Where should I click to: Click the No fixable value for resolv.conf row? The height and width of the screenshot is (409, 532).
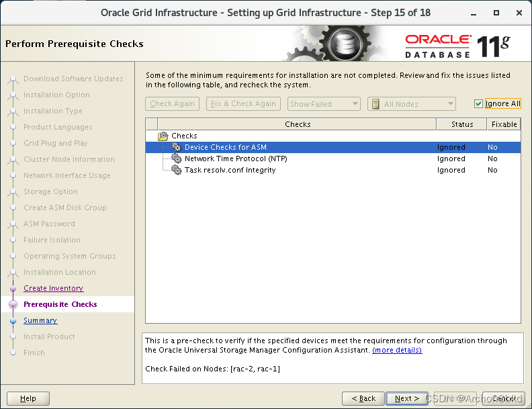pyautogui.click(x=492, y=170)
